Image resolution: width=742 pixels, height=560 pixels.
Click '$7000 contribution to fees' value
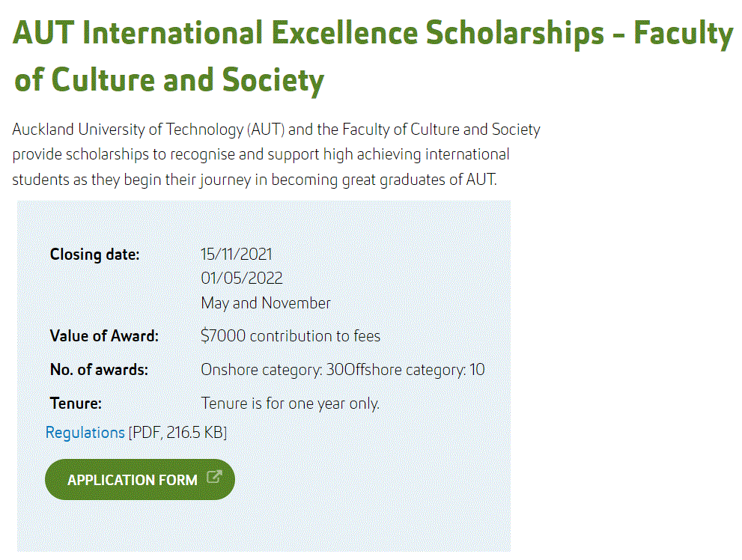pos(291,336)
